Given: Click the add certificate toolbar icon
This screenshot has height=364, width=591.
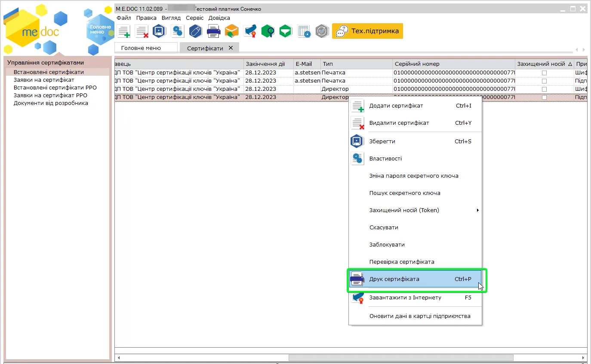Looking at the screenshot, I should coord(124,31).
